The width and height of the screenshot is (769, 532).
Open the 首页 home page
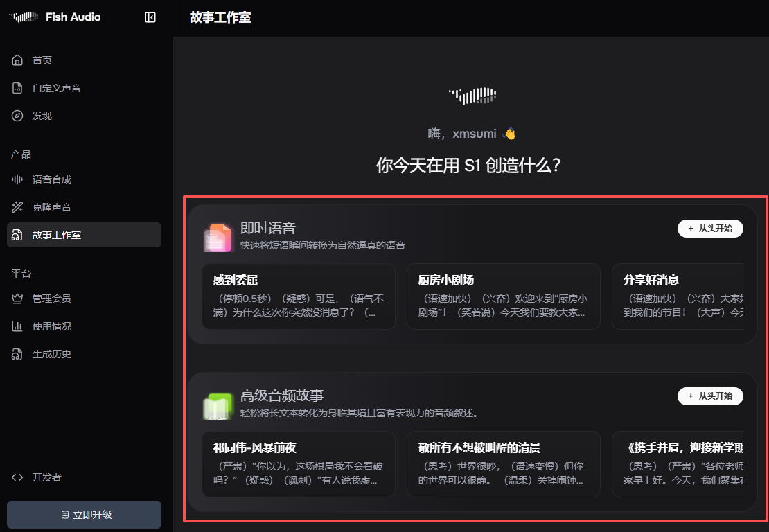[42, 60]
